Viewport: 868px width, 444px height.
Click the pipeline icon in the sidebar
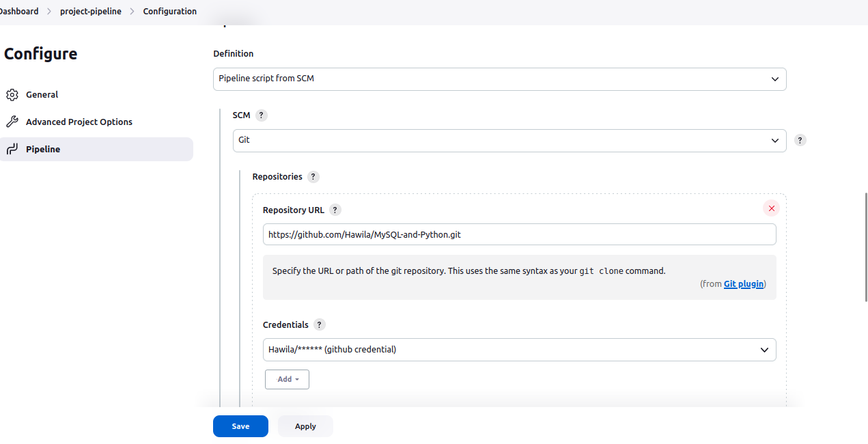(x=12, y=149)
